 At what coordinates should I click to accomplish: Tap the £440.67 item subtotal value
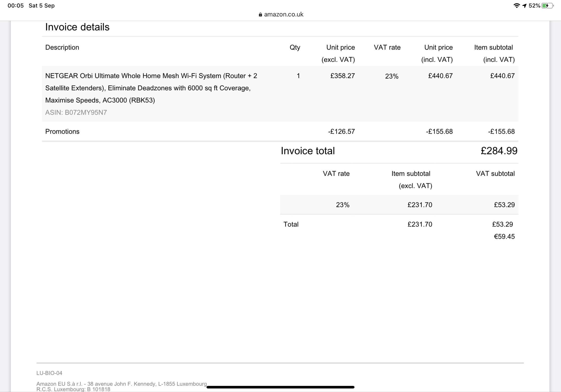click(x=502, y=76)
